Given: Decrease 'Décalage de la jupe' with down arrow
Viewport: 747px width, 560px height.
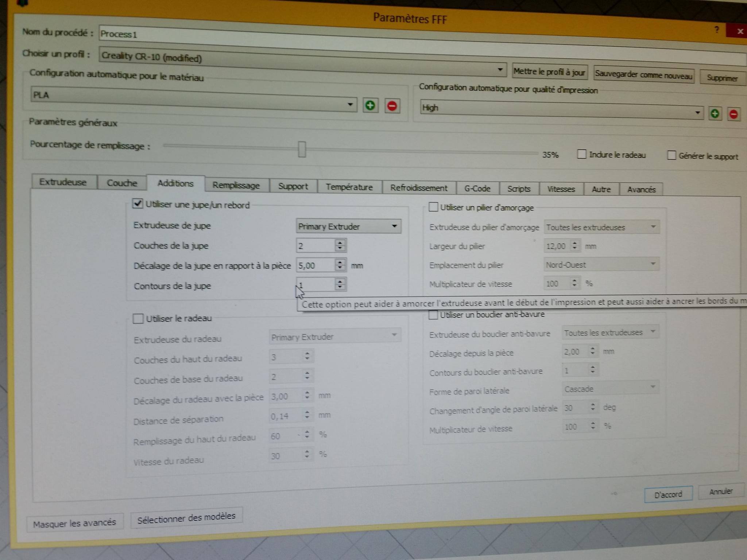Looking at the screenshot, I should (x=340, y=268).
